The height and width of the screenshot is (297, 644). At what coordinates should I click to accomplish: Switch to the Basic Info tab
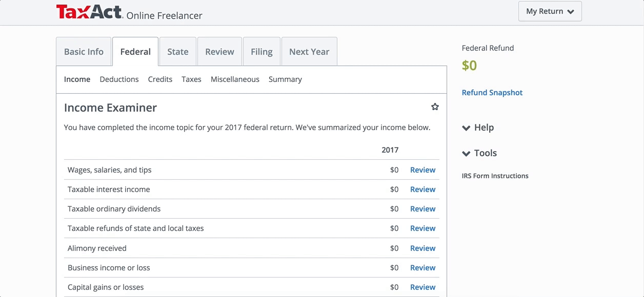click(x=84, y=52)
